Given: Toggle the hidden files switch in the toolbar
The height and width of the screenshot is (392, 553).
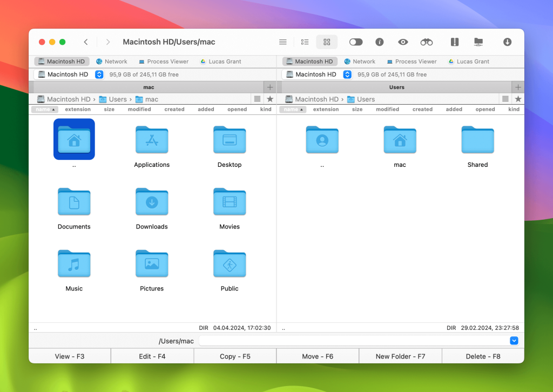Looking at the screenshot, I should point(355,42).
